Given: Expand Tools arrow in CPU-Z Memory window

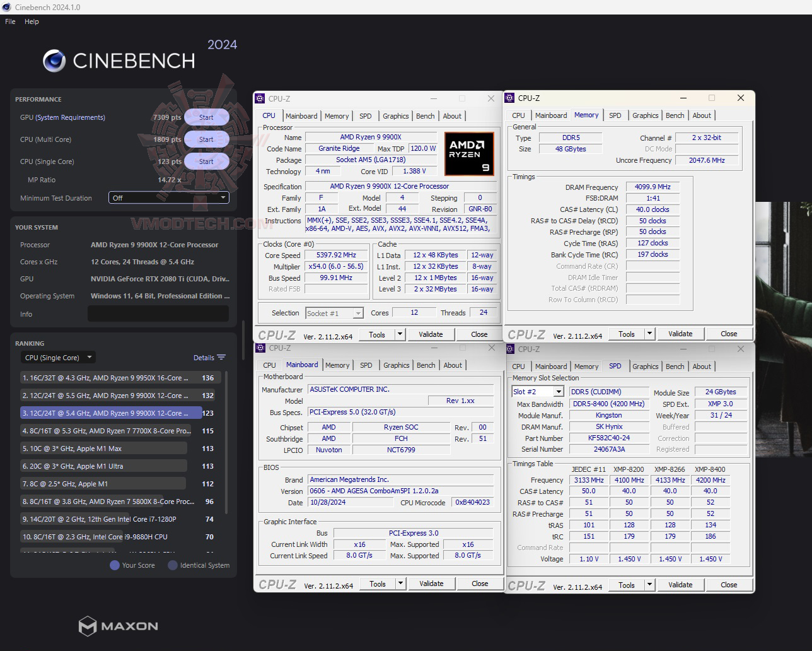Looking at the screenshot, I should [649, 334].
